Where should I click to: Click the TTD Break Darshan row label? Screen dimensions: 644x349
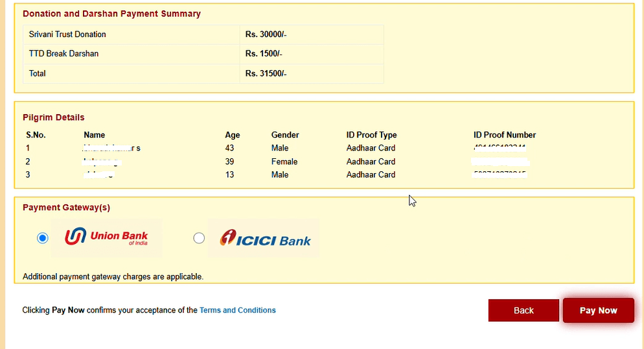tap(63, 54)
